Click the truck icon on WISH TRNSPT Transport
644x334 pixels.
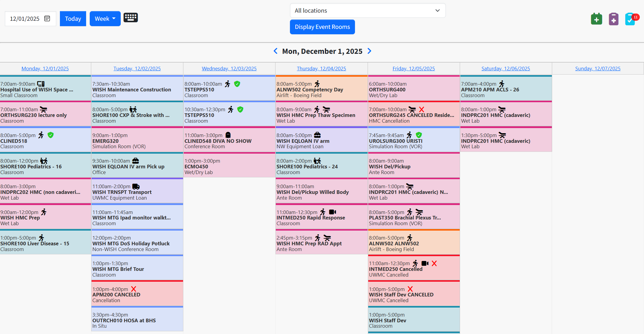pos(136,186)
